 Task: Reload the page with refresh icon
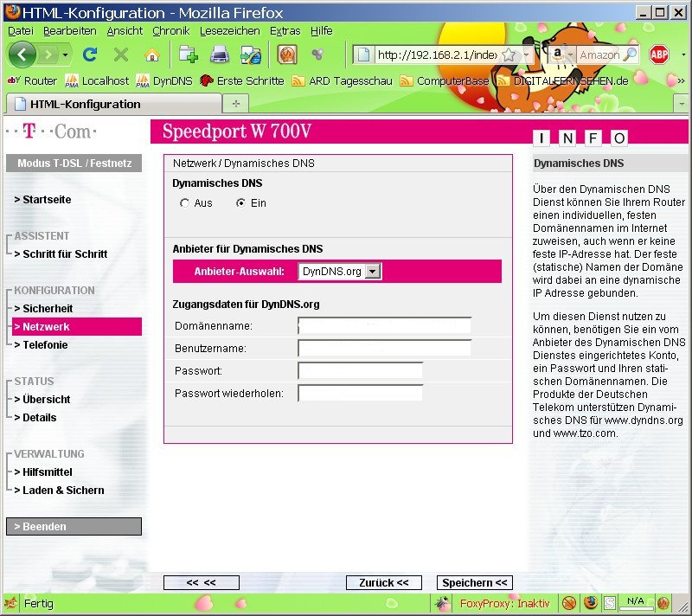point(90,55)
